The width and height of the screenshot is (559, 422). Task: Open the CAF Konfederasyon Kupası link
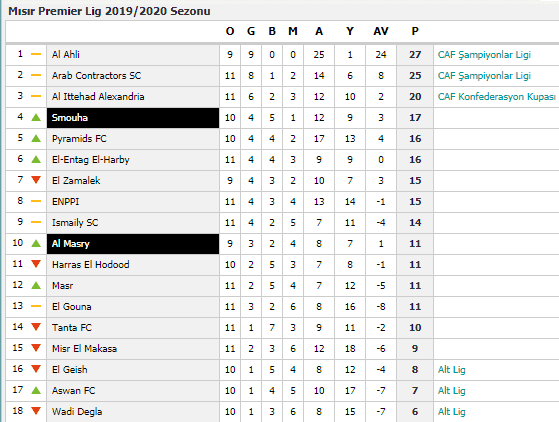point(497,97)
